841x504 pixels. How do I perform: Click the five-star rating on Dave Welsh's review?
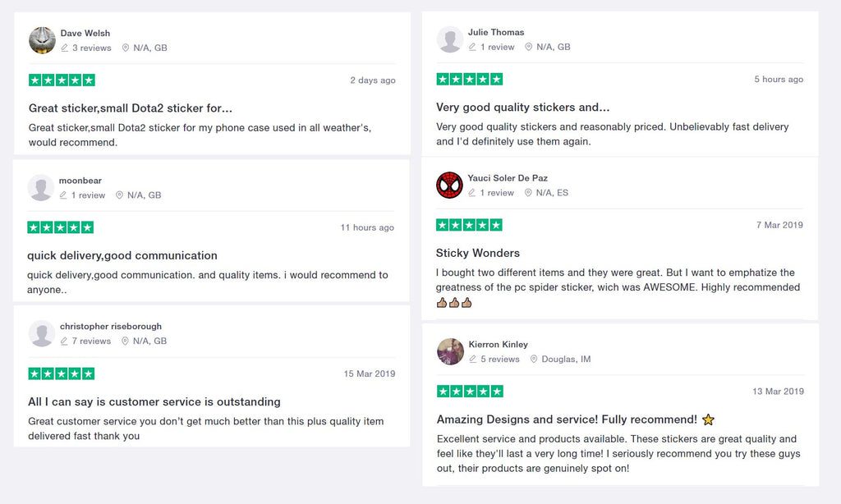click(62, 80)
